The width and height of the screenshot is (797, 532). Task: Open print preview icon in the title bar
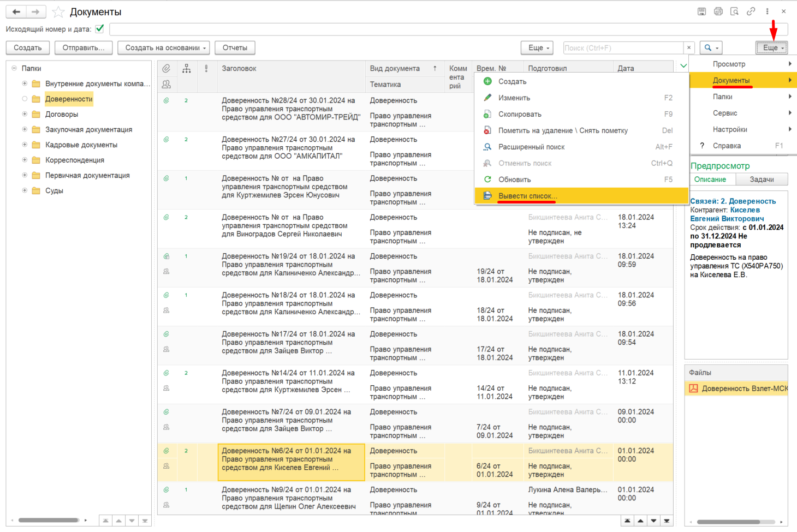(735, 11)
